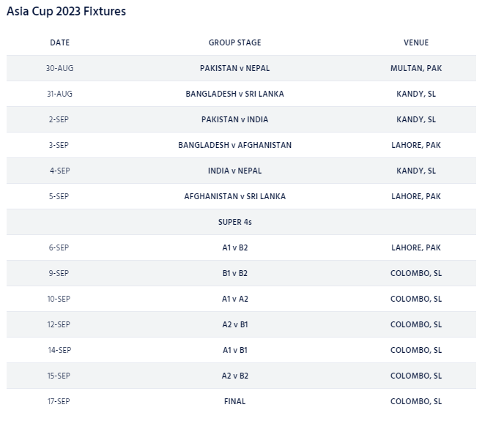Click the A1 v B2 fixture
Screen dimensions: 504x432
234,247
